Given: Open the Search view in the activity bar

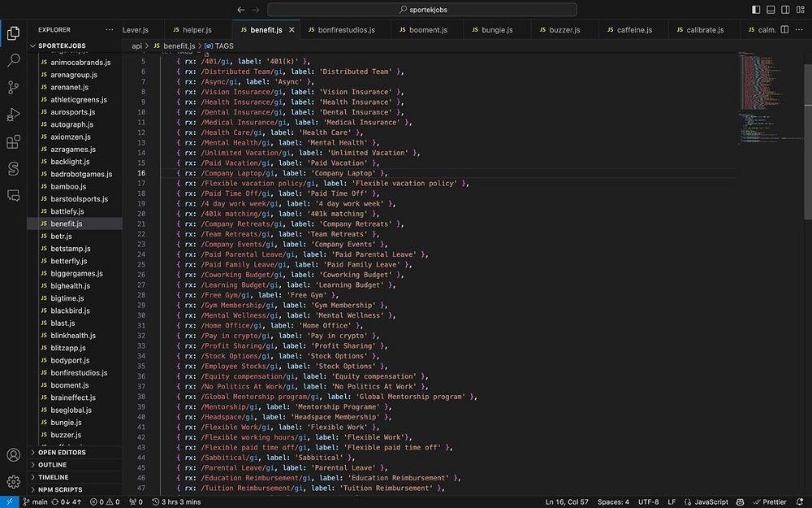Looking at the screenshot, I should 14,60.
